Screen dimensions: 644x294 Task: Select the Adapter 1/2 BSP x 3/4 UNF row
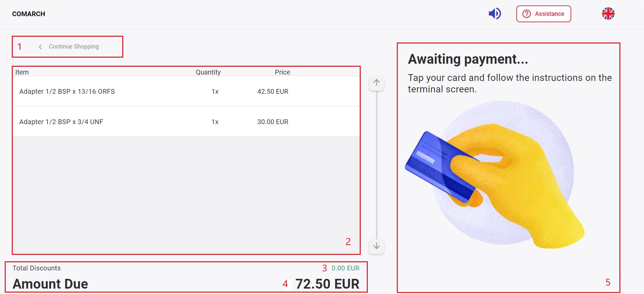click(x=186, y=122)
